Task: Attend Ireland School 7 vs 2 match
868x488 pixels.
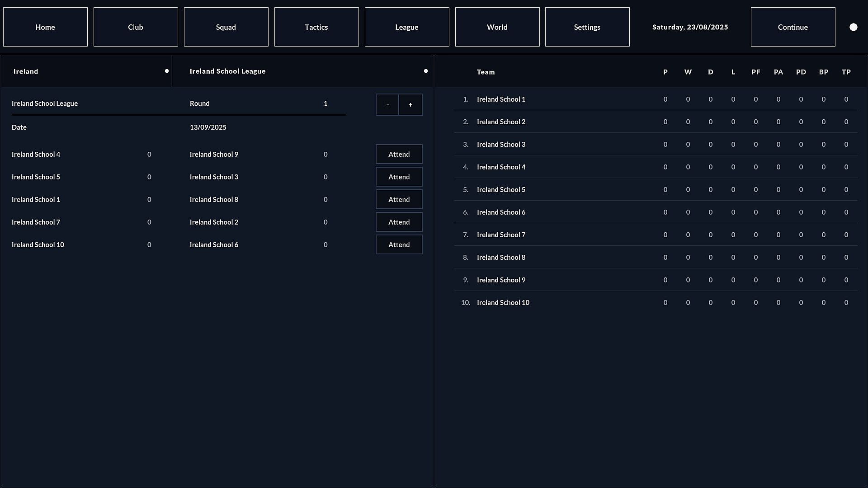Action: pos(399,222)
